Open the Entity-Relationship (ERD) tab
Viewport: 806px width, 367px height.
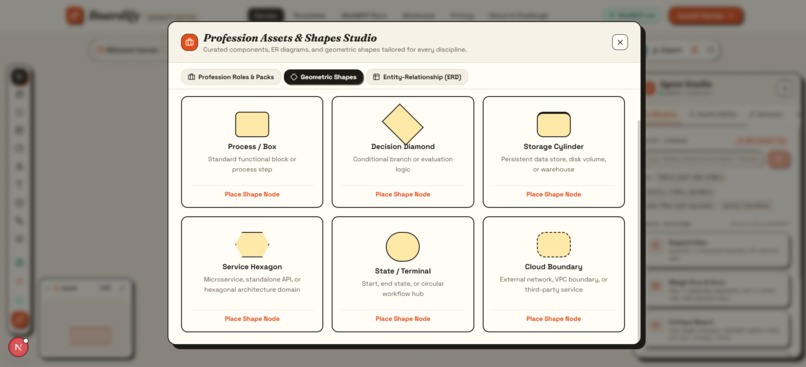417,77
